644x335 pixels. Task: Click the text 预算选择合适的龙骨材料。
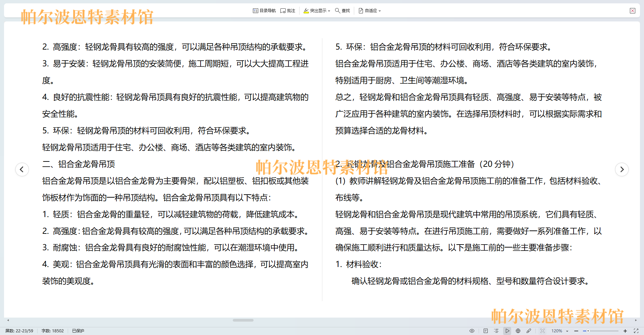pyautogui.click(x=383, y=131)
